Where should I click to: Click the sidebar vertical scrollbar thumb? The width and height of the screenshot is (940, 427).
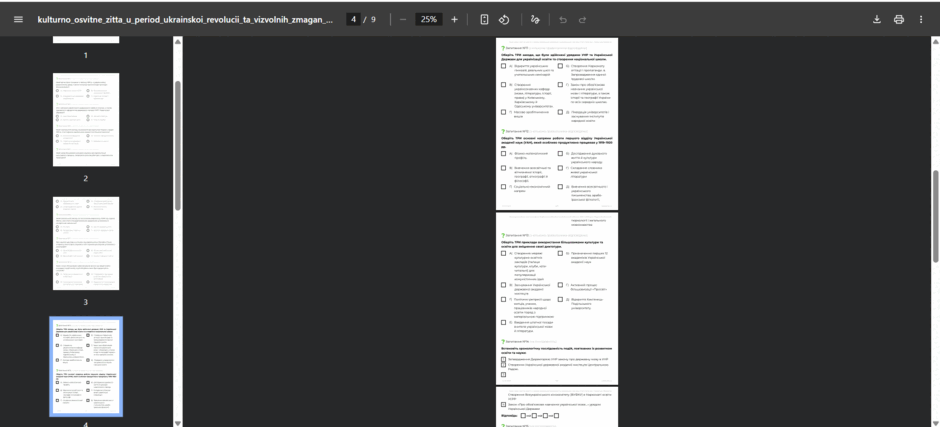(x=178, y=145)
